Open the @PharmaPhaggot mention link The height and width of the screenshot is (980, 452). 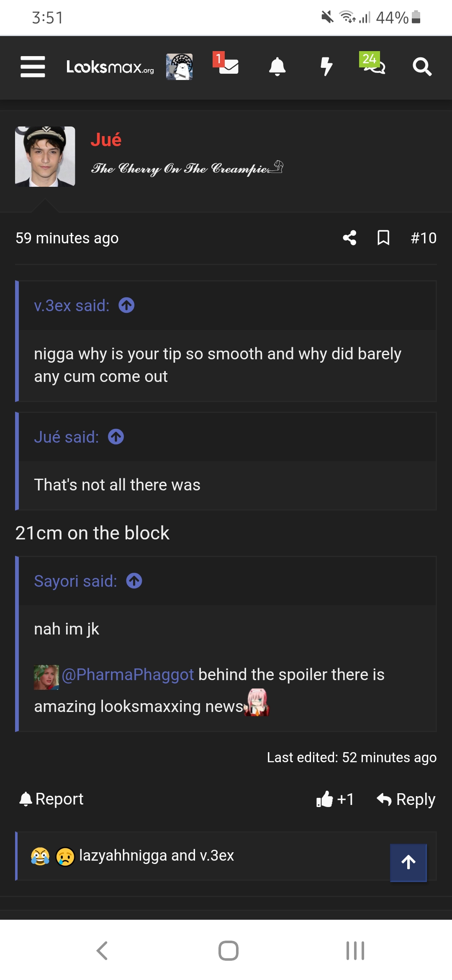click(128, 675)
